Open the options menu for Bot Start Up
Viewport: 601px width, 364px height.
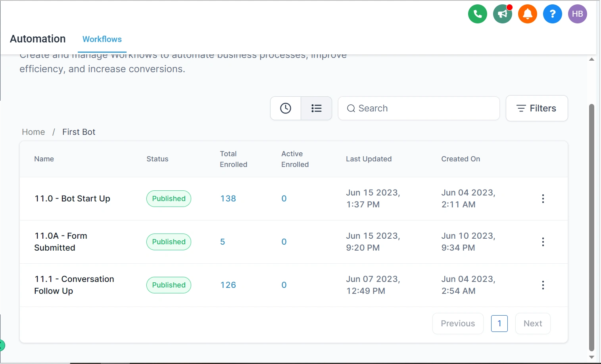coord(543,199)
